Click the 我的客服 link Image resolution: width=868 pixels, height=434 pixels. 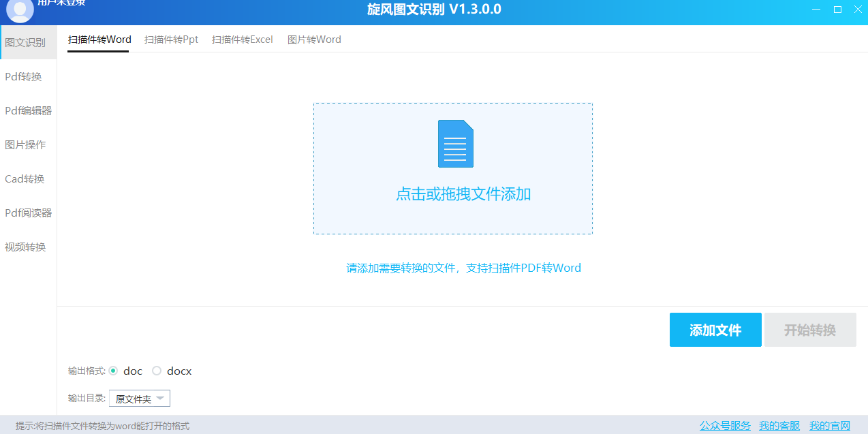point(779,426)
